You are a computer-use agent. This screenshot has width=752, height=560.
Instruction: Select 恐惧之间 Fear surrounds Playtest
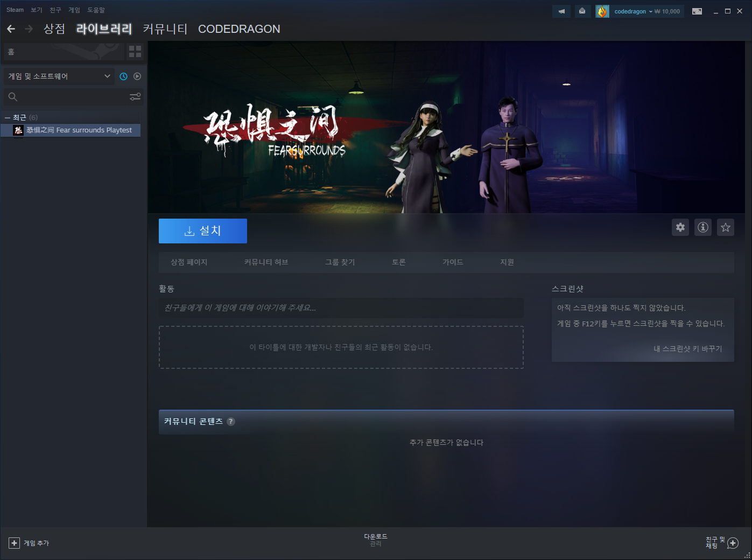[71, 130]
